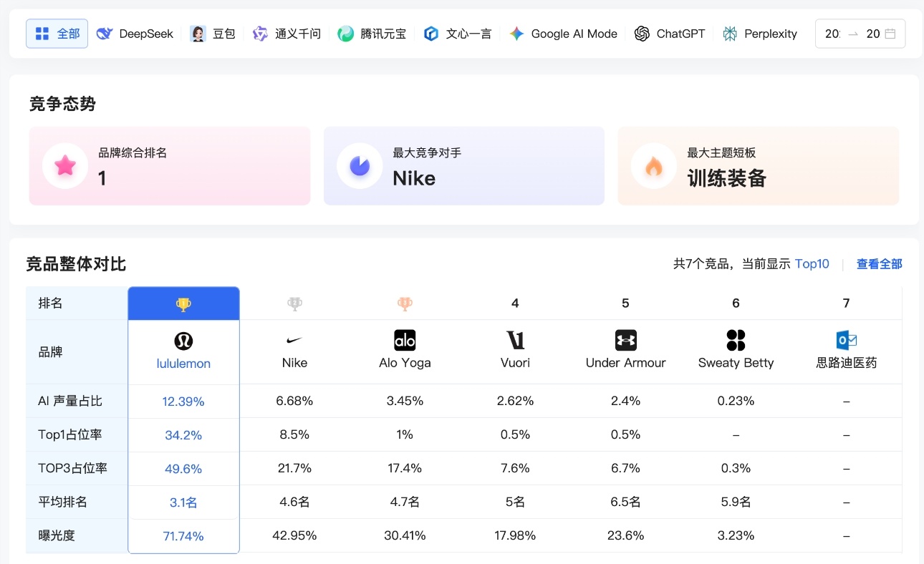Image resolution: width=924 pixels, height=564 pixels.
Task: Click the lululemon logo icon
Action: coord(183,341)
